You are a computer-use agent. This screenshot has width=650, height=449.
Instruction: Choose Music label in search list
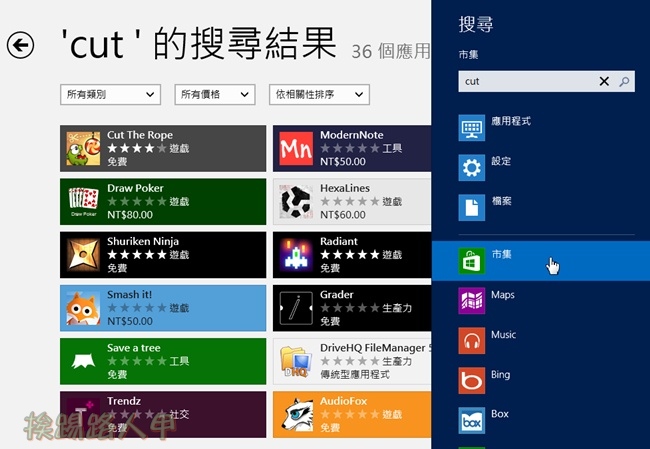pos(503,335)
